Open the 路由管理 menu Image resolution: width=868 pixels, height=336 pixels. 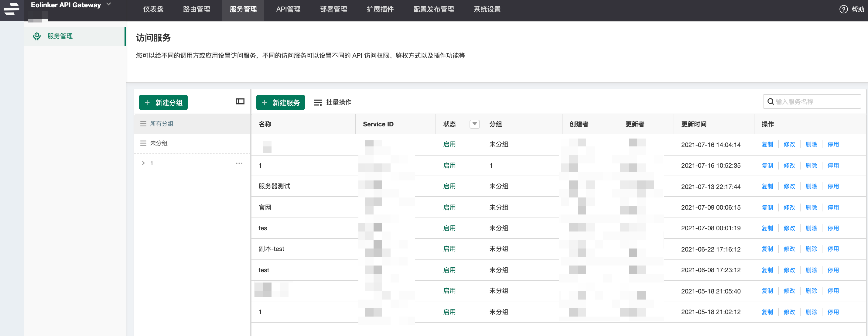(x=196, y=9)
